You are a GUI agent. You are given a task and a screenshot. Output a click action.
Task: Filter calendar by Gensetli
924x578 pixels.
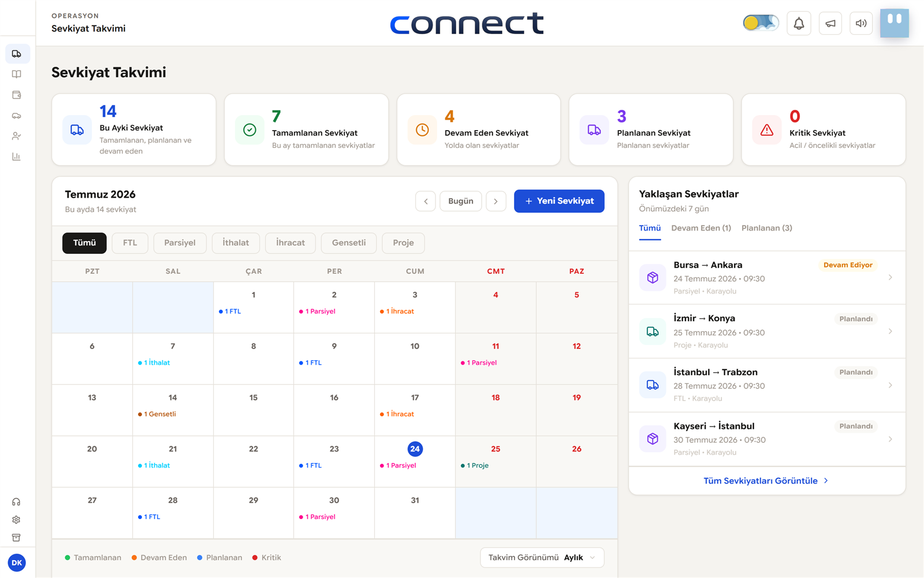click(349, 243)
